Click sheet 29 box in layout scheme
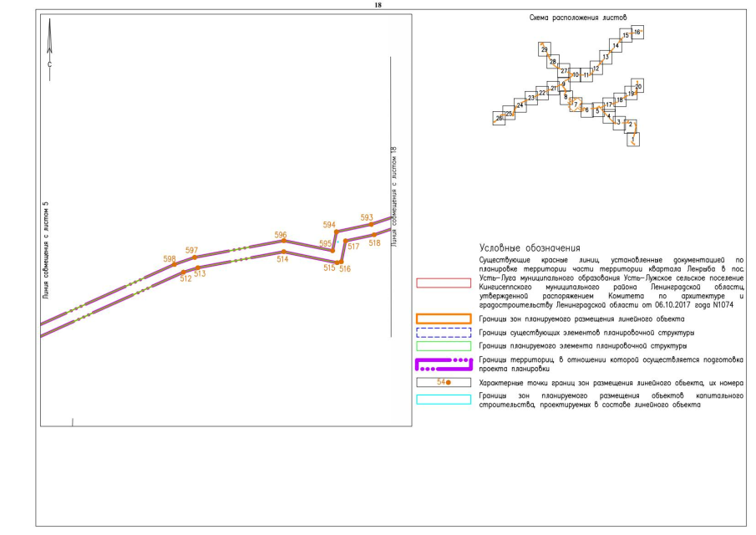The width and height of the screenshot is (756, 535). [x=545, y=49]
